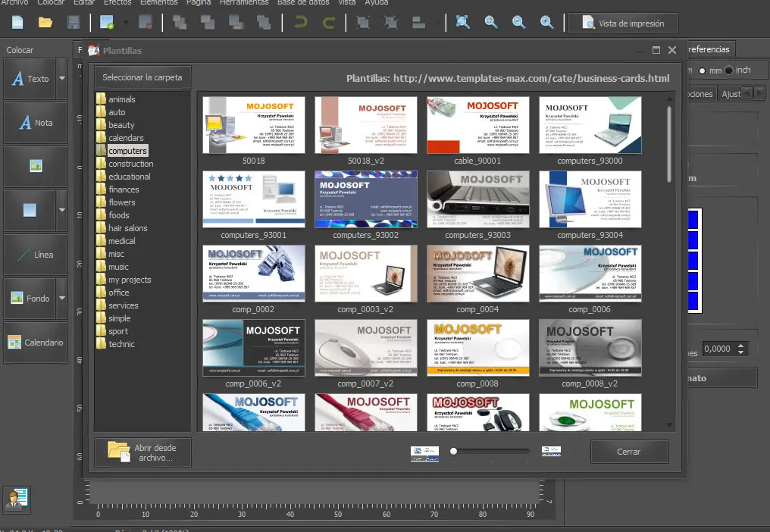Click the thumbnail size slider handle
Screen dimensions: 770x532
453,452
